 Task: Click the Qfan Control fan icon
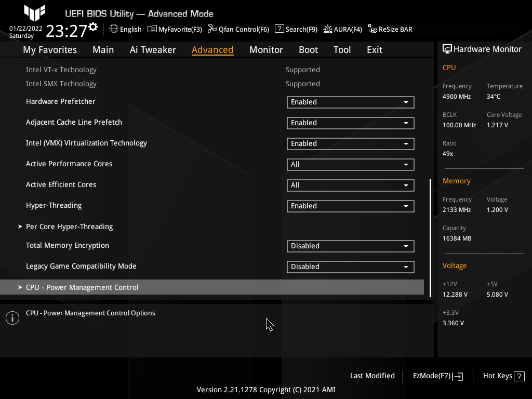click(212, 29)
